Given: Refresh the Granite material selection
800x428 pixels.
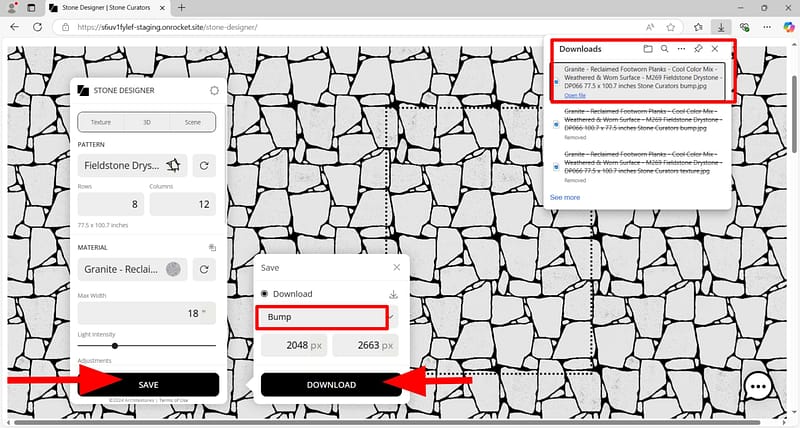Looking at the screenshot, I should (205, 269).
